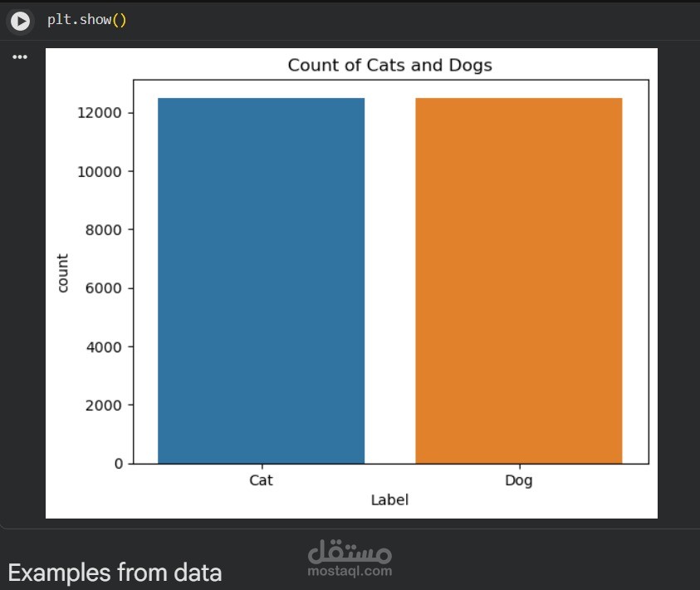The width and height of the screenshot is (700, 590).
Task: Click the Arabic mostaql logo
Action: 349,550
